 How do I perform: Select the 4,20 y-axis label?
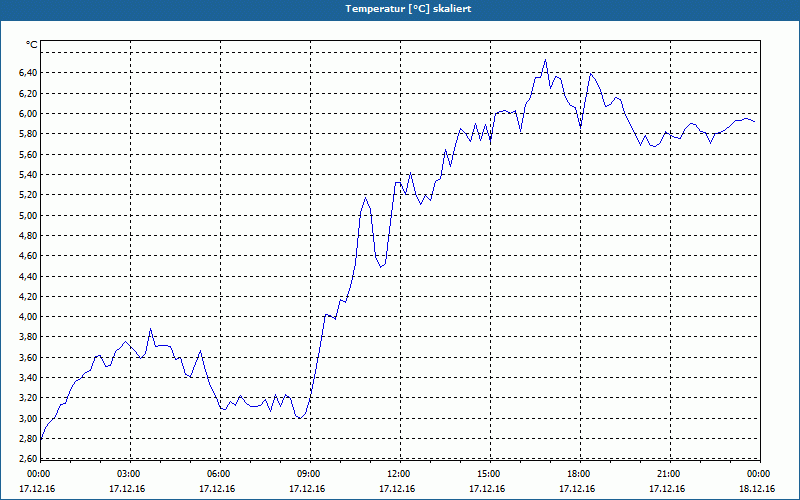point(28,296)
